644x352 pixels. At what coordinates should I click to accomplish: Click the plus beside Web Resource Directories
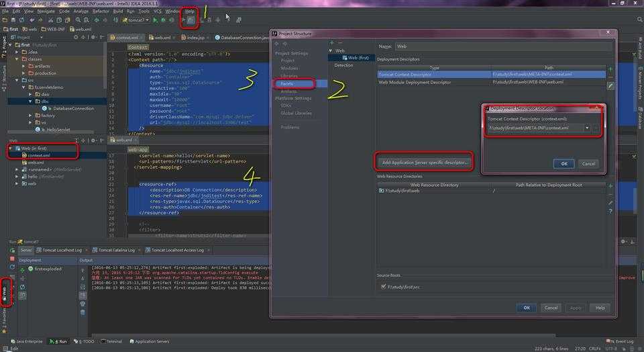[x=610, y=186]
